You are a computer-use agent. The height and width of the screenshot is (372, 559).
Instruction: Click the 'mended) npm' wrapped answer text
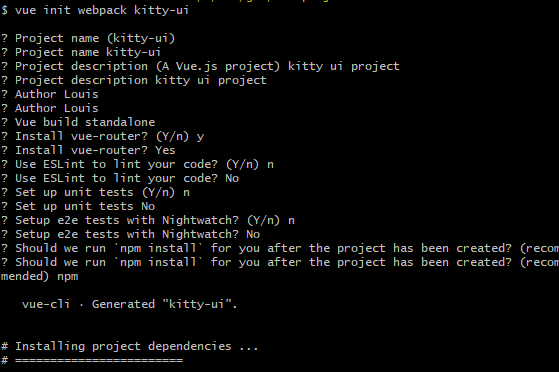coord(39,277)
